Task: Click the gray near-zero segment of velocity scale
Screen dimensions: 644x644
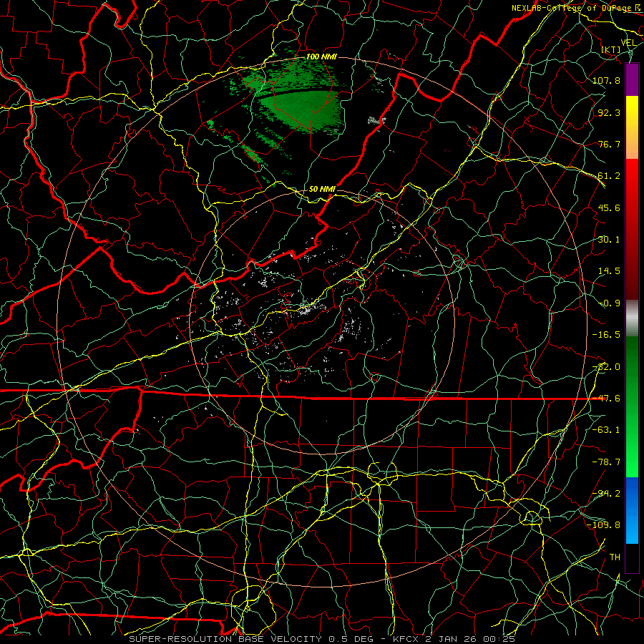Action: tap(632, 317)
